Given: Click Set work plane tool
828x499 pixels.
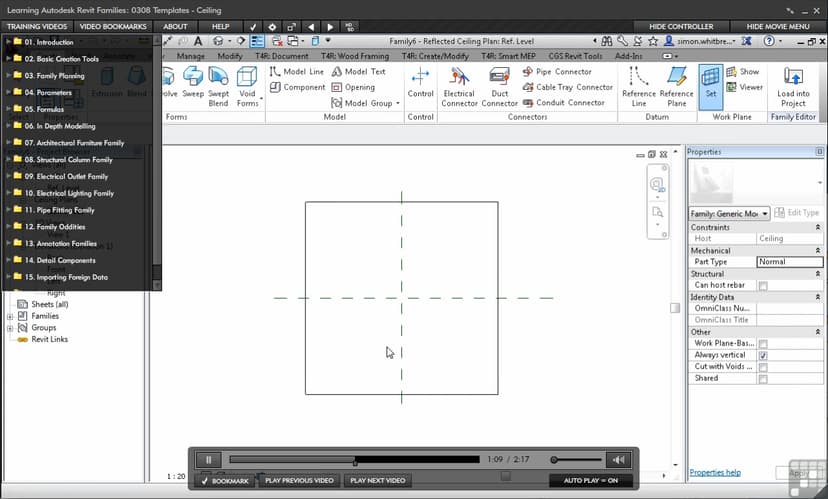Looking at the screenshot, I should [711, 87].
